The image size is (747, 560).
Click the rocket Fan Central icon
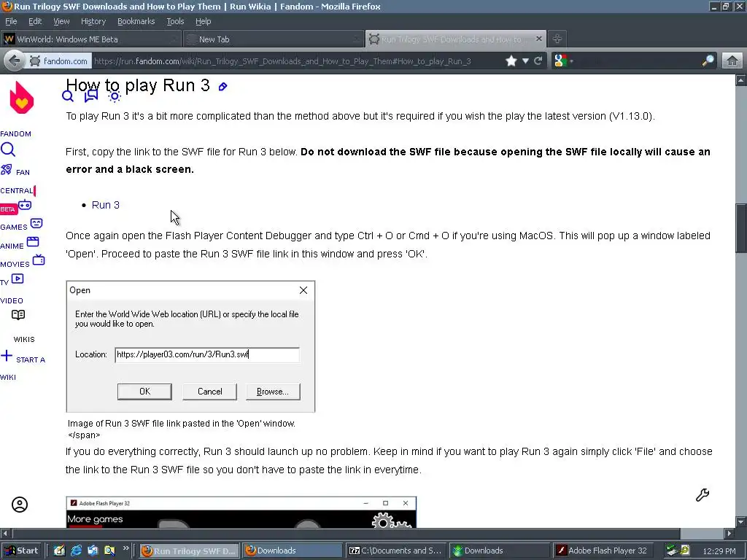(6, 169)
